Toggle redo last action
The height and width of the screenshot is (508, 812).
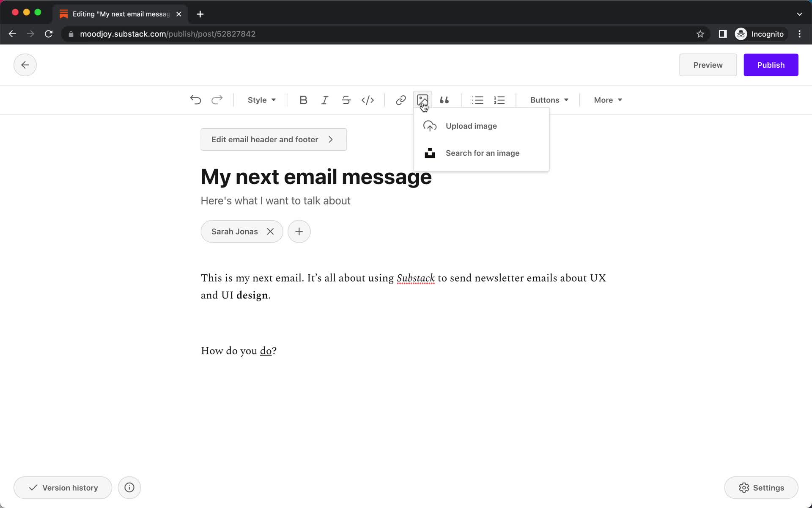217,99
